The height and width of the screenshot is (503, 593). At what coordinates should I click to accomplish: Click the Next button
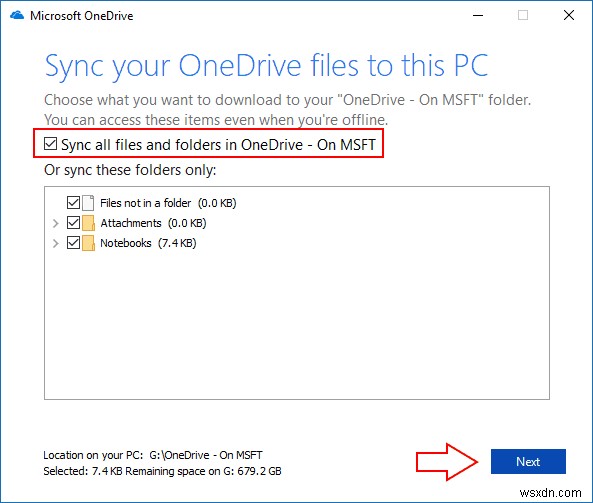528,461
